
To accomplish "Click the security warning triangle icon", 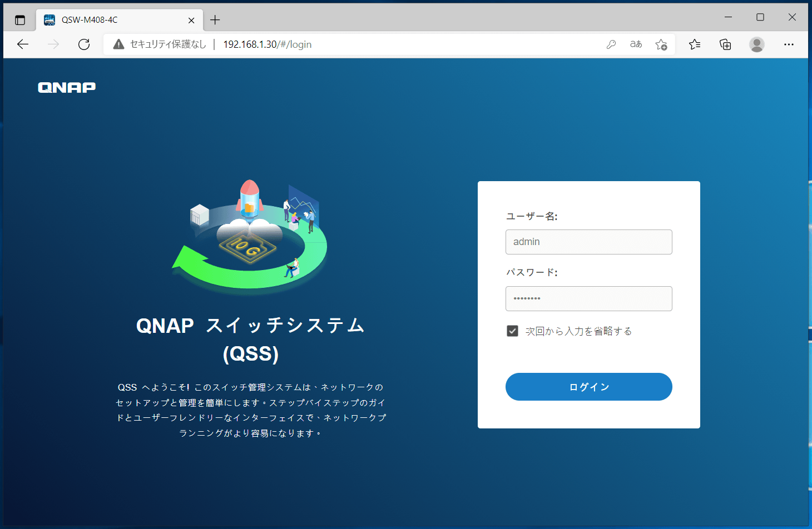I will tap(118, 44).
